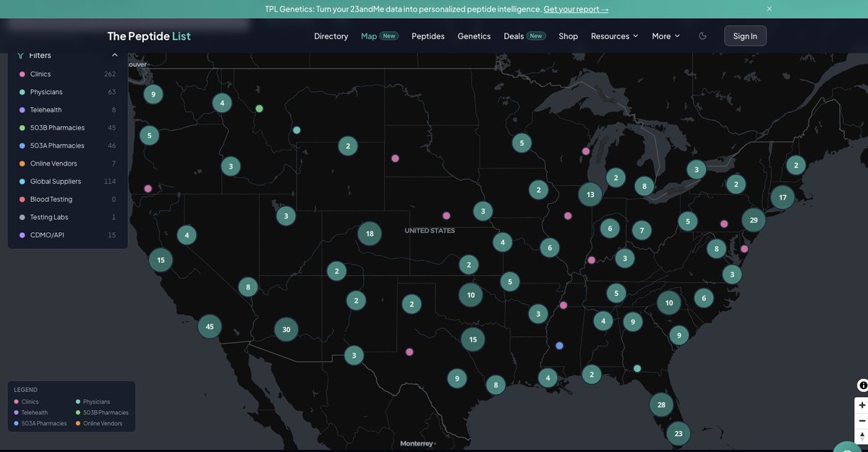Toggle the 503A Pharmacies filter
Viewport: 868px width, 452px height.
[x=68, y=145]
